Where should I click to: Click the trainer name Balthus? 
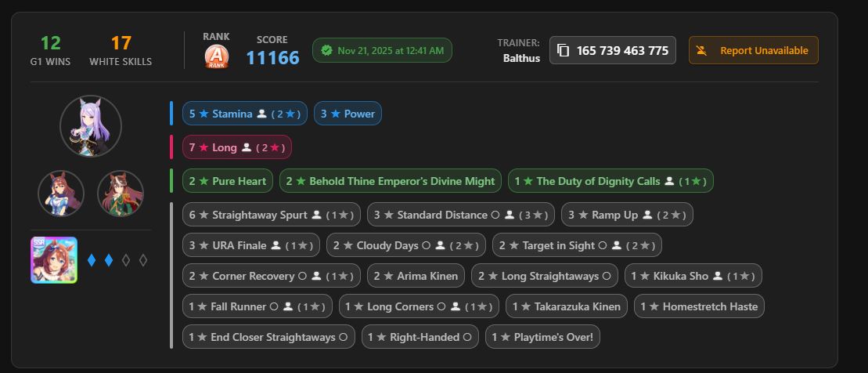[x=521, y=58]
